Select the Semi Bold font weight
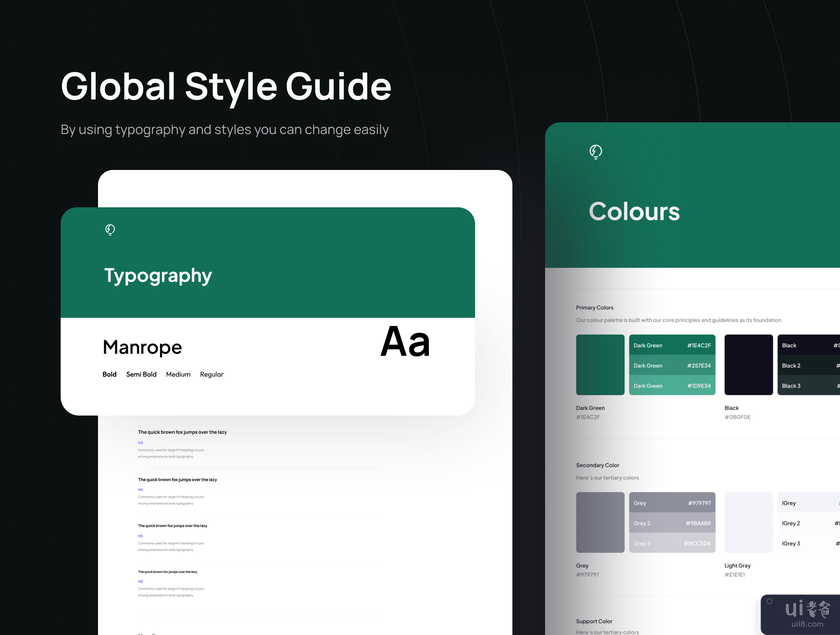Screen dimensions: 840x635 (x=141, y=374)
